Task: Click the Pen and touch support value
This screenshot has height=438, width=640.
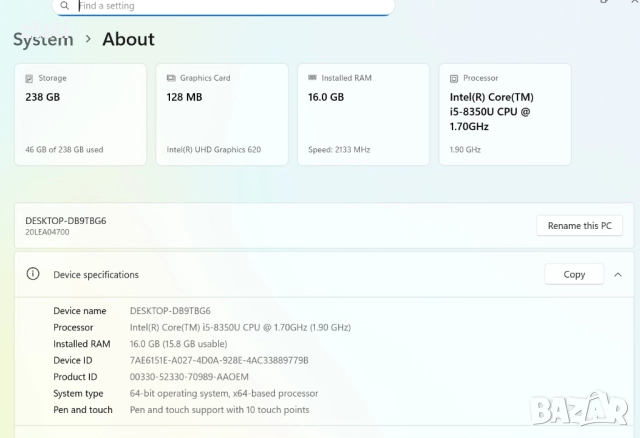Action: pyautogui.click(x=219, y=410)
